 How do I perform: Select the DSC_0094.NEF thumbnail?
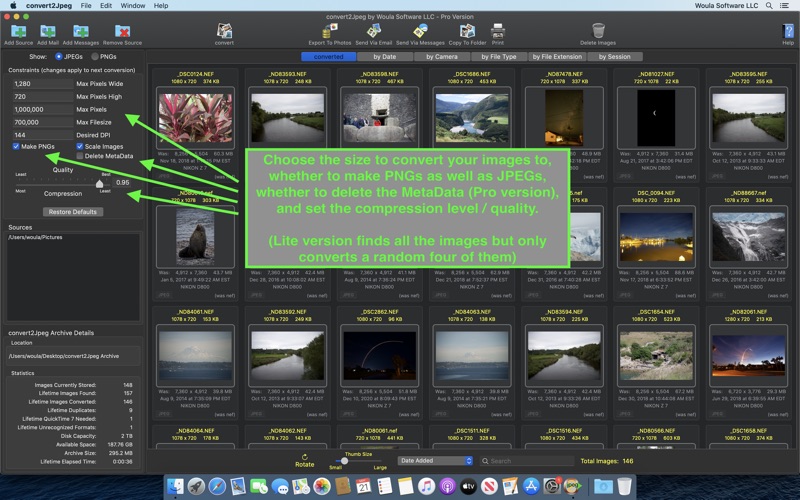point(656,237)
